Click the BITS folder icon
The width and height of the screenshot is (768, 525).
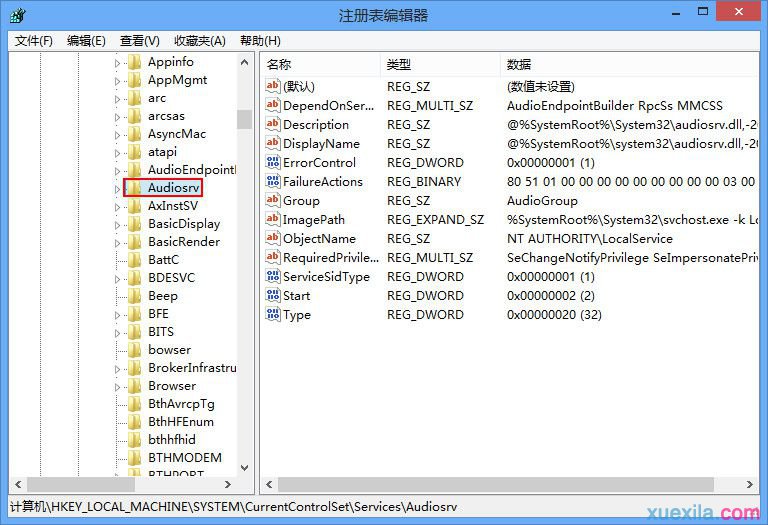click(134, 332)
